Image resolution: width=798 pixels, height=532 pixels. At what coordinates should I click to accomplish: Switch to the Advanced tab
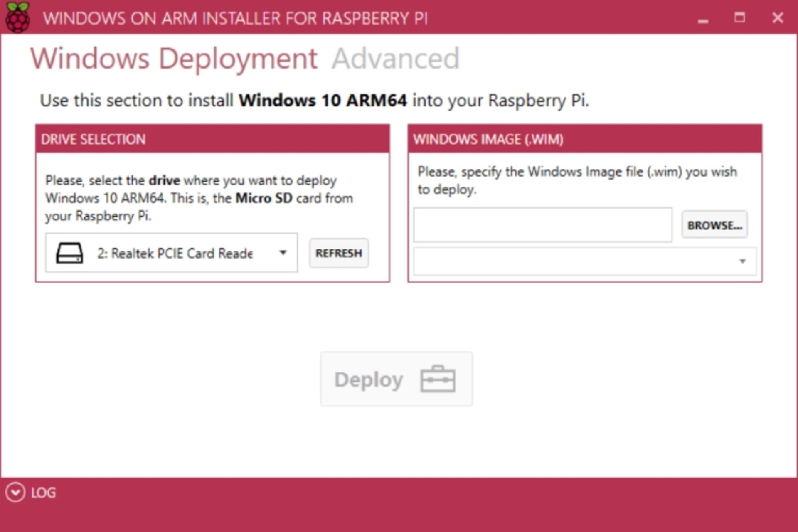[395, 59]
